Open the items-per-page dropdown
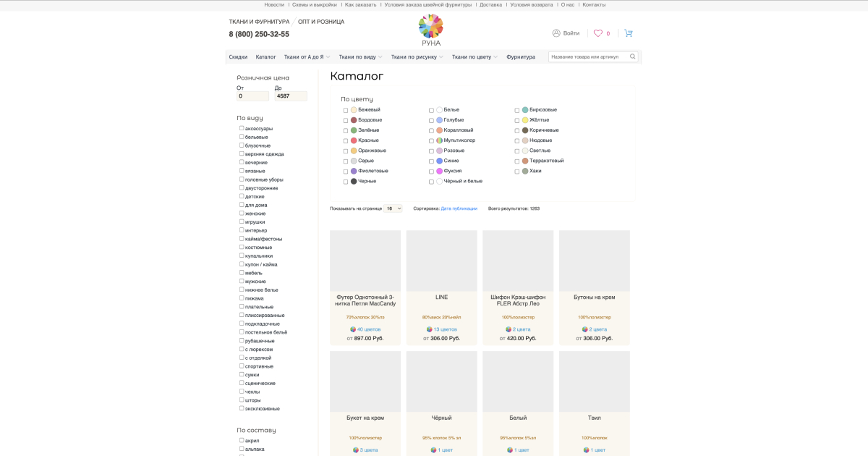868x456 pixels. click(393, 208)
